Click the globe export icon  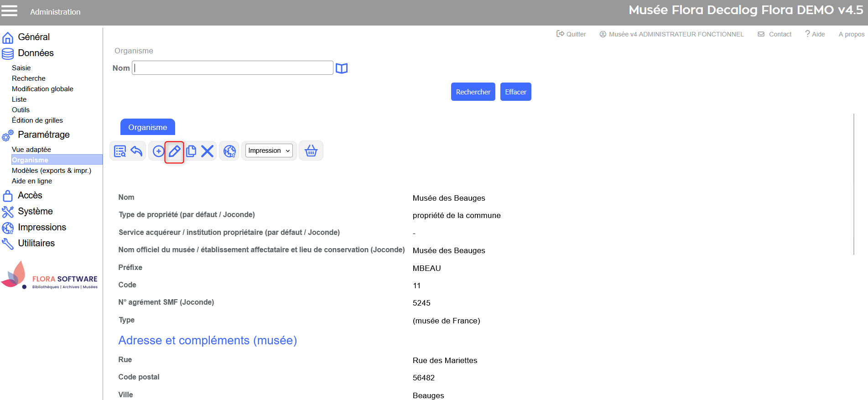(x=229, y=151)
